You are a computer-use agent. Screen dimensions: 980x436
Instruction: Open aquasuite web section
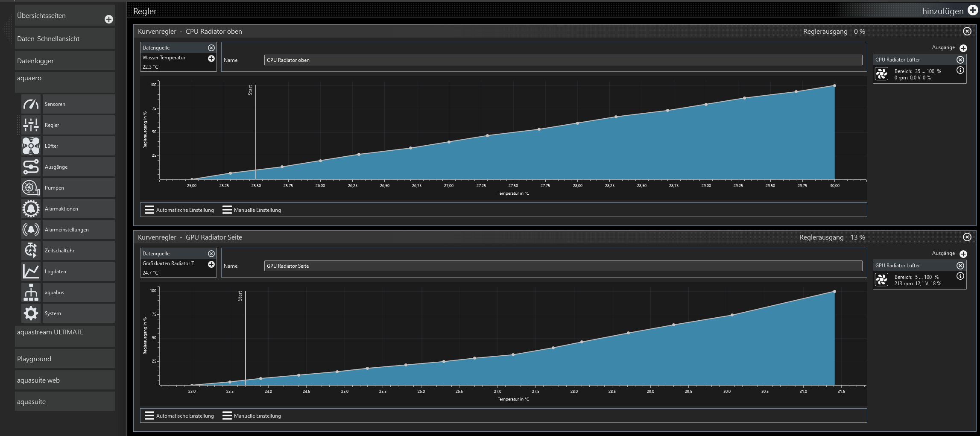pos(65,380)
